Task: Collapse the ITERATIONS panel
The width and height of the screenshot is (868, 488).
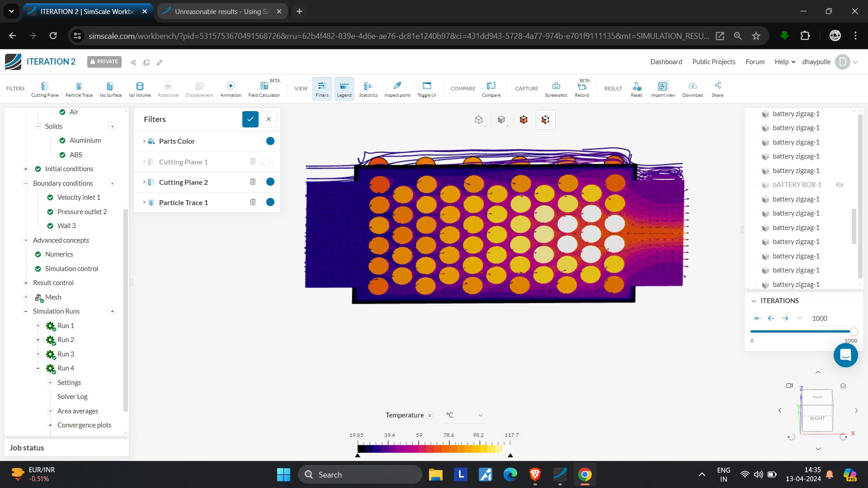Action: pyautogui.click(x=754, y=301)
